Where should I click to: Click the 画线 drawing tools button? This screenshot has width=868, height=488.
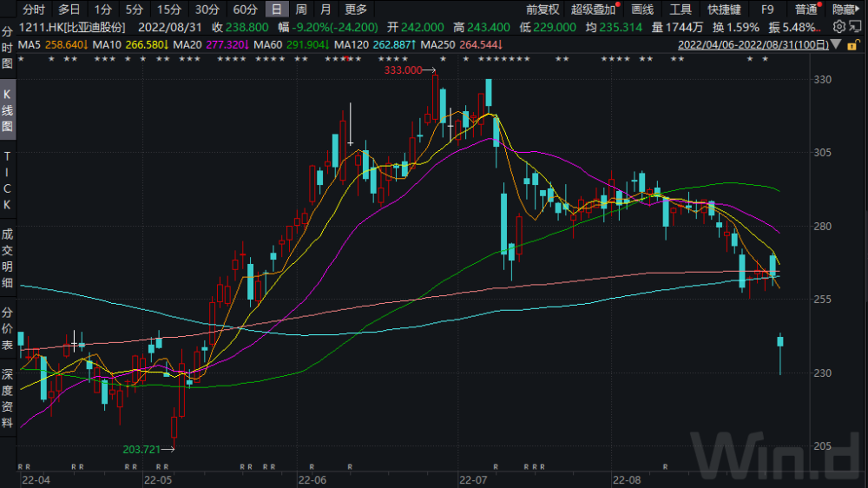tap(642, 10)
